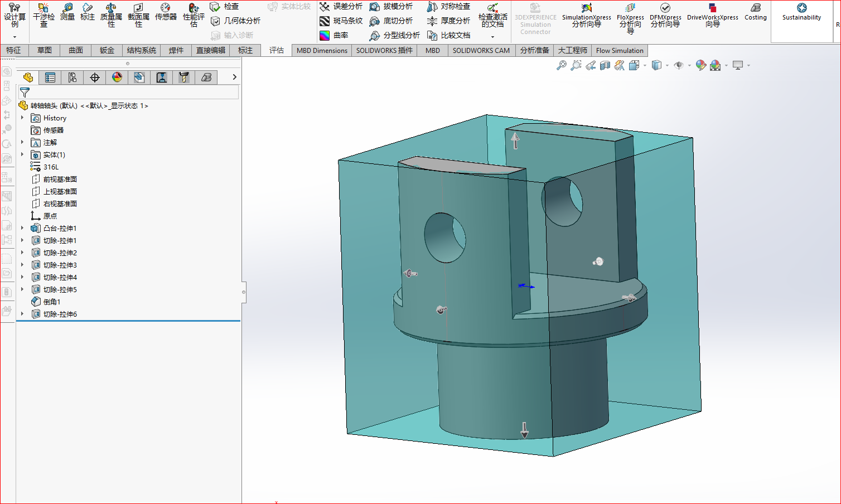Launch SimulationXpress analysis wizard
Viewport: 841px width, 504px height.
click(586, 15)
